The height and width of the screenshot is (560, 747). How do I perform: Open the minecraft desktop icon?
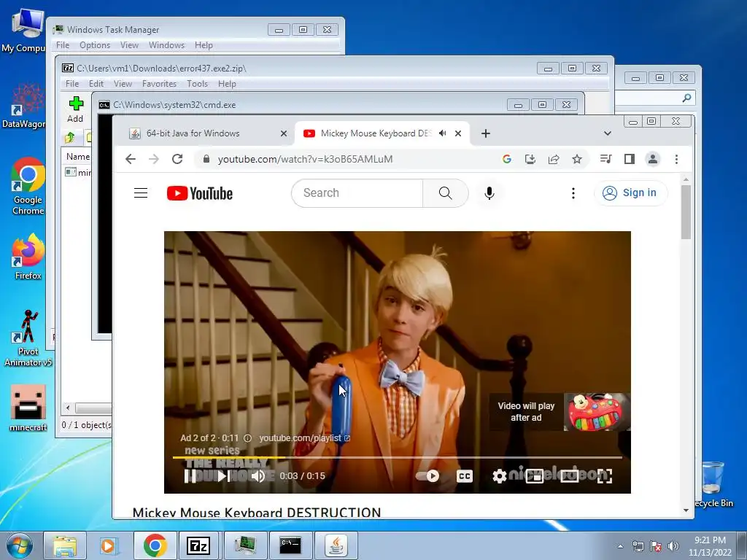click(28, 408)
